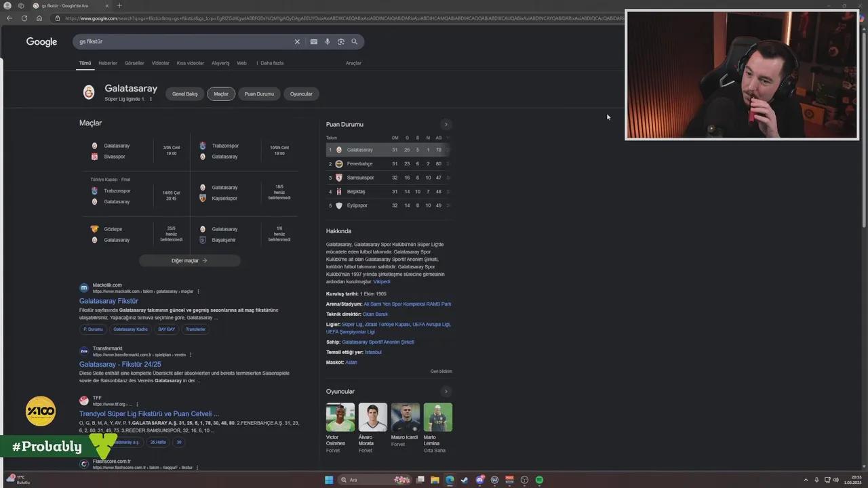Start voice search with the microphone icon

(x=328, y=41)
